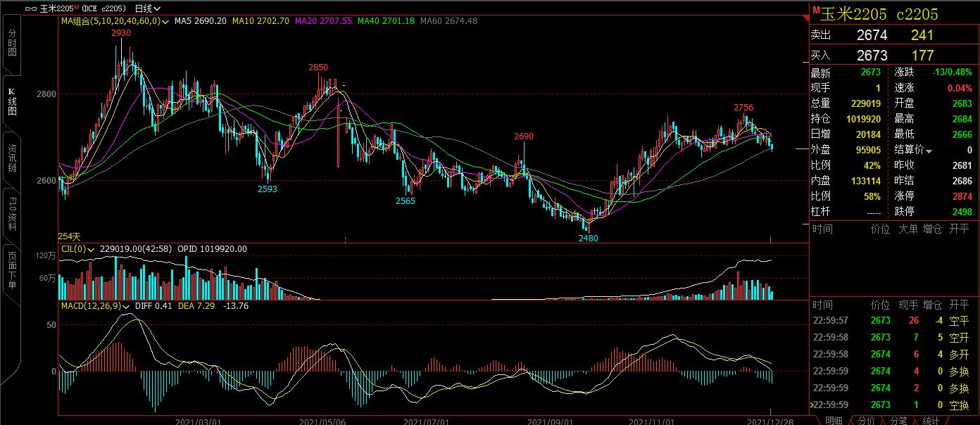Screen dimensions: 980x425
Task: Click the 外盘 value 95905
Action: [869, 151]
